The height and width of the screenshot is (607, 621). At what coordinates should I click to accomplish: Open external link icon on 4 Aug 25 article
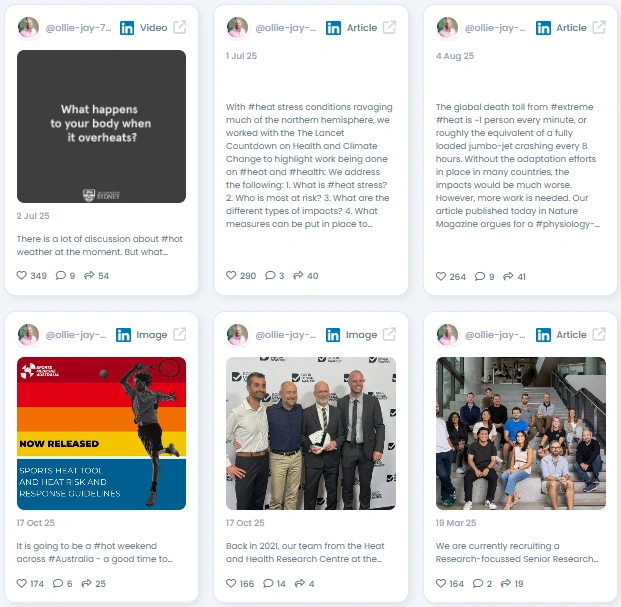click(x=598, y=27)
